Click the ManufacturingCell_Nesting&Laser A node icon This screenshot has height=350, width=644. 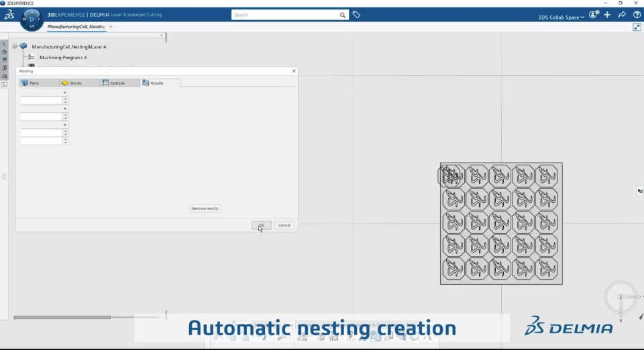point(23,46)
